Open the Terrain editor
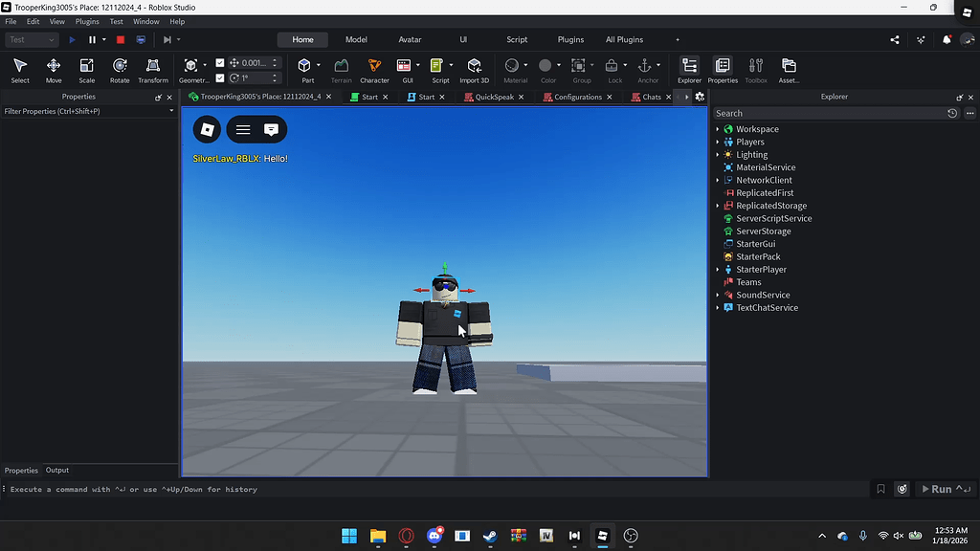980x551 pixels. 341,67
